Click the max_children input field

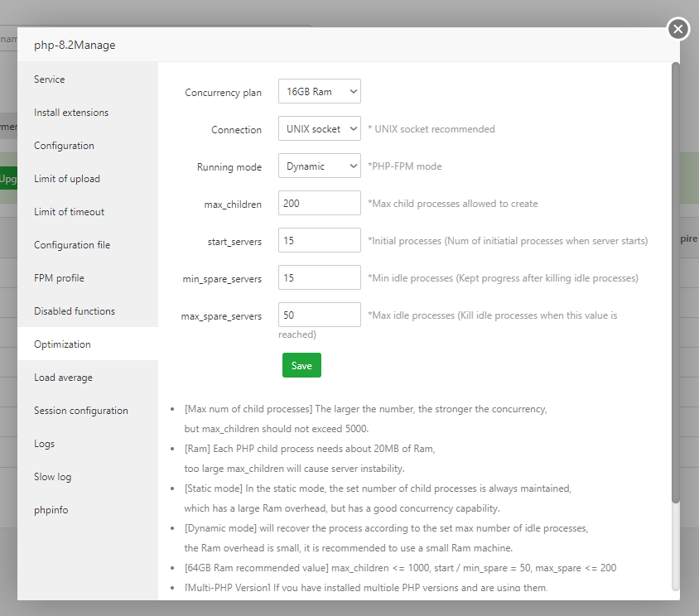coord(319,204)
